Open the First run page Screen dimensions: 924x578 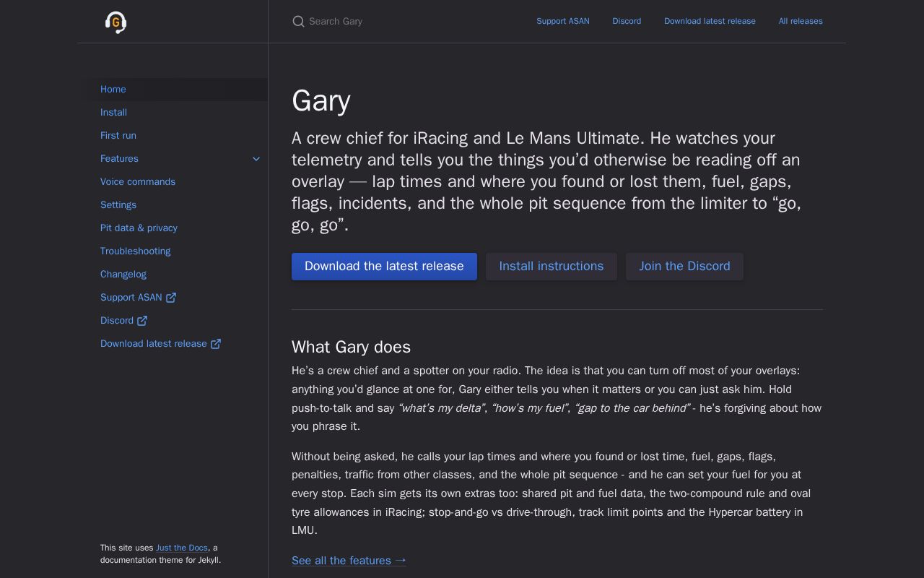click(173, 136)
